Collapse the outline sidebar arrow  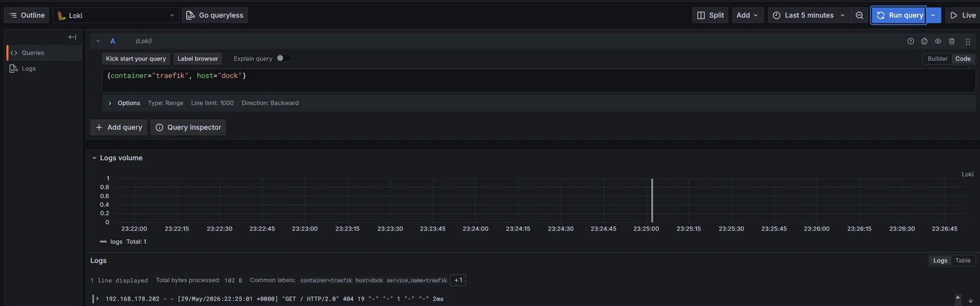(x=72, y=37)
